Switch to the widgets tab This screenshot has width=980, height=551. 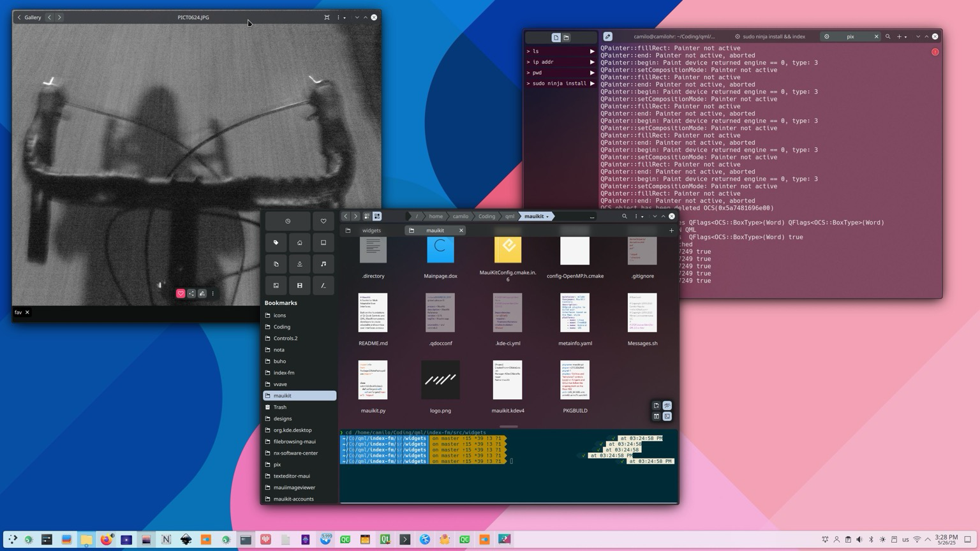click(x=372, y=231)
